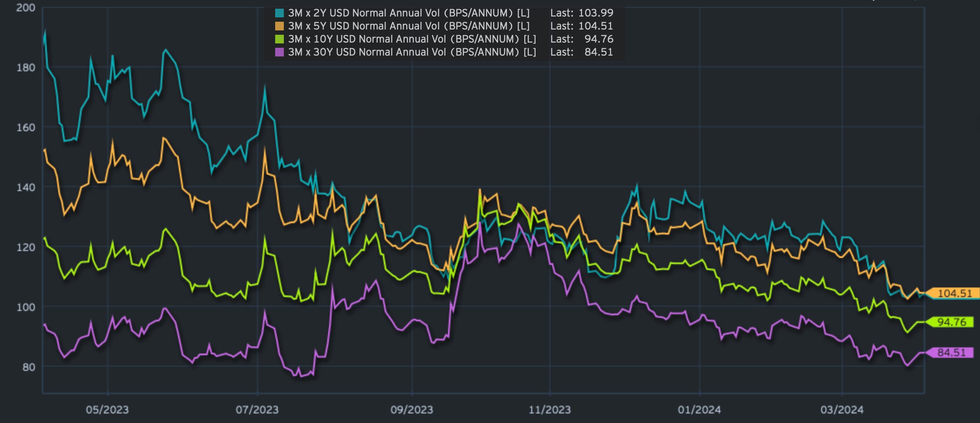Click the 80 label on y-axis
Image resolution: width=980 pixels, height=423 pixels.
28,367
